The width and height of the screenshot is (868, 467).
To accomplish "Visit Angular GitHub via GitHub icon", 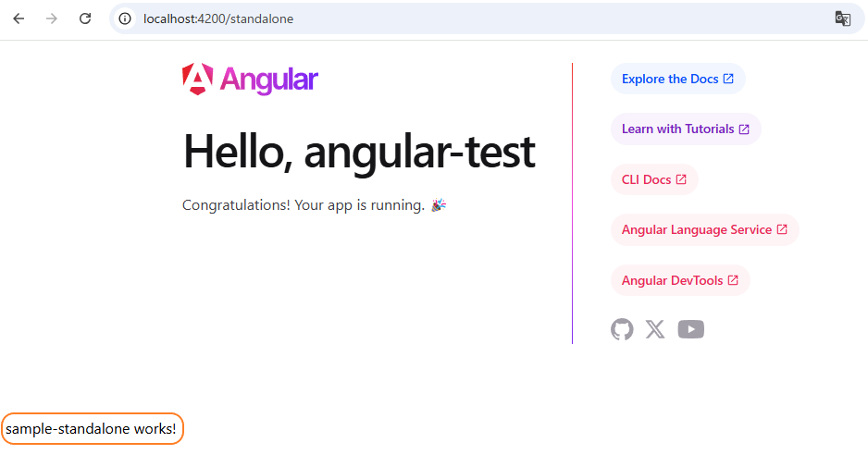I will point(622,329).
